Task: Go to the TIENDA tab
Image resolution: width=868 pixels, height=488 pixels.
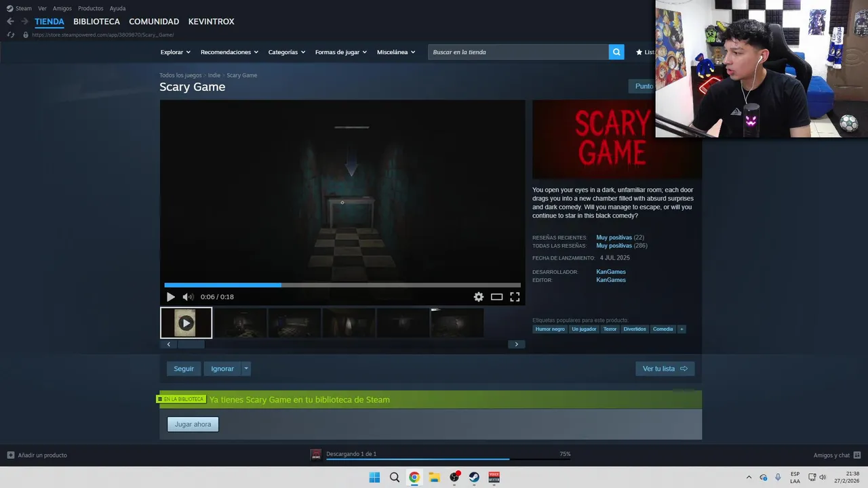Action: [x=50, y=22]
